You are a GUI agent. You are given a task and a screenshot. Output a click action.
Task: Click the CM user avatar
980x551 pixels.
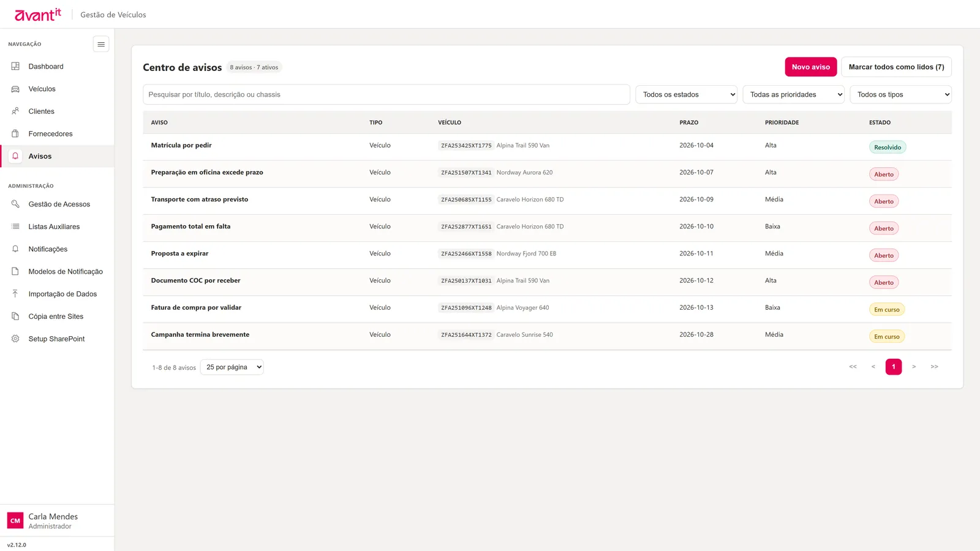click(x=15, y=520)
